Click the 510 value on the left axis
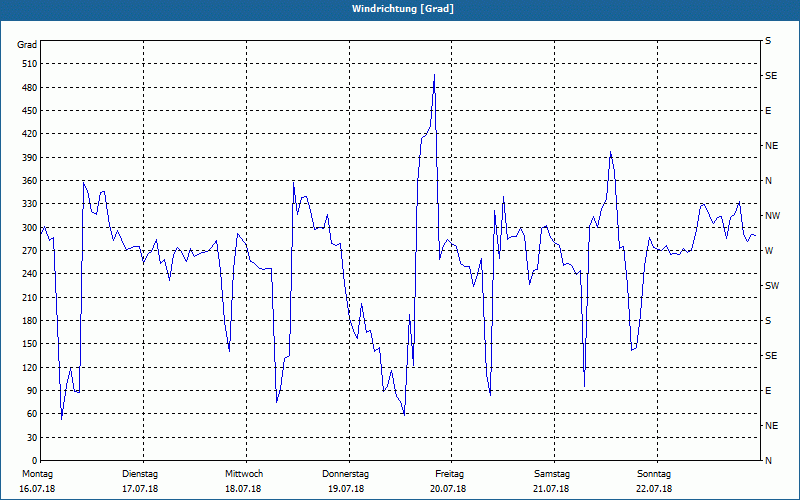The width and height of the screenshot is (800, 500). pyautogui.click(x=29, y=64)
